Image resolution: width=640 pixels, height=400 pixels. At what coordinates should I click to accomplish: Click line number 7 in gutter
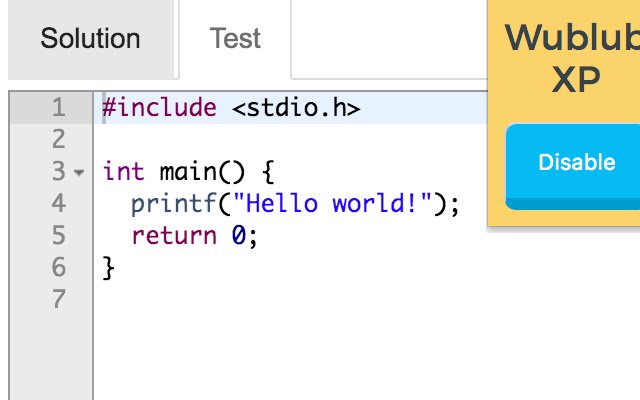click(58, 299)
